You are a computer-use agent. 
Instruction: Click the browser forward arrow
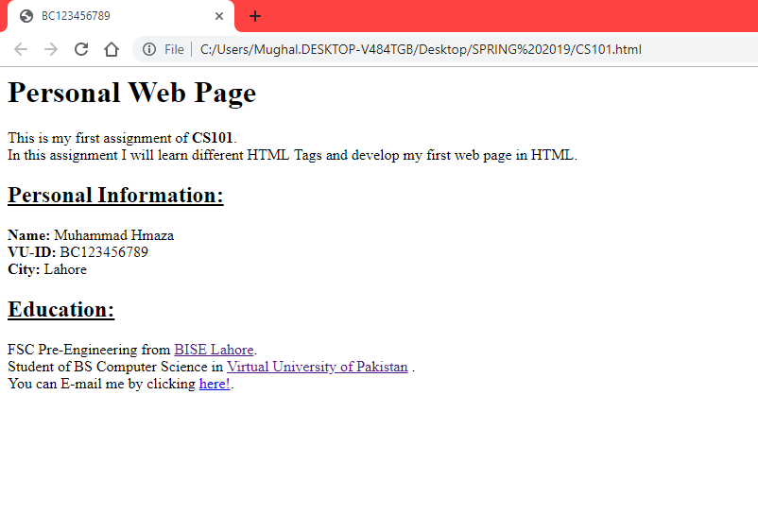[x=51, y=49]
